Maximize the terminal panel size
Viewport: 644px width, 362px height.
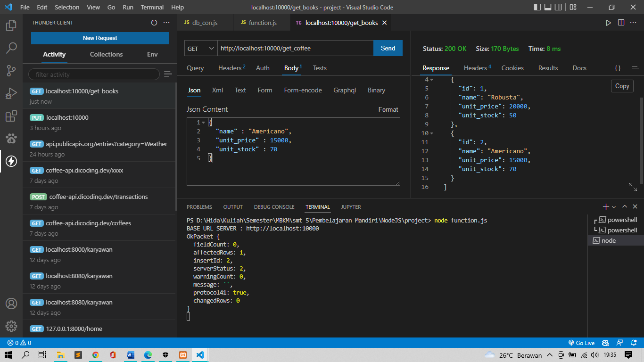[625, 207]
